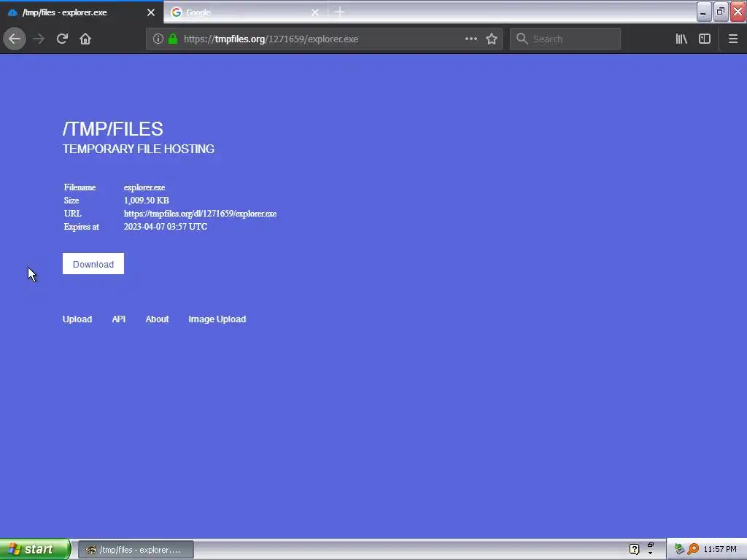Click the help question-mark tray icon
This screenshot has width=747, height=560.
[634, 549]
